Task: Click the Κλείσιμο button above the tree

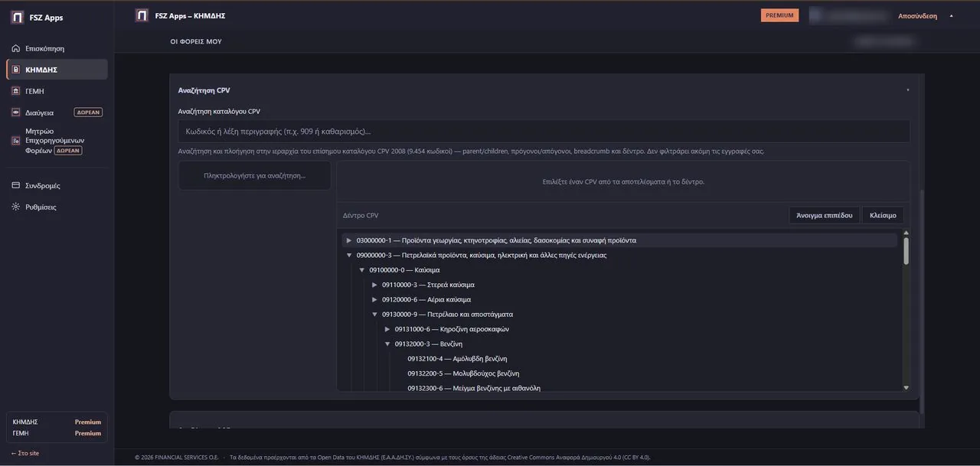Action: tap(883, 215)
